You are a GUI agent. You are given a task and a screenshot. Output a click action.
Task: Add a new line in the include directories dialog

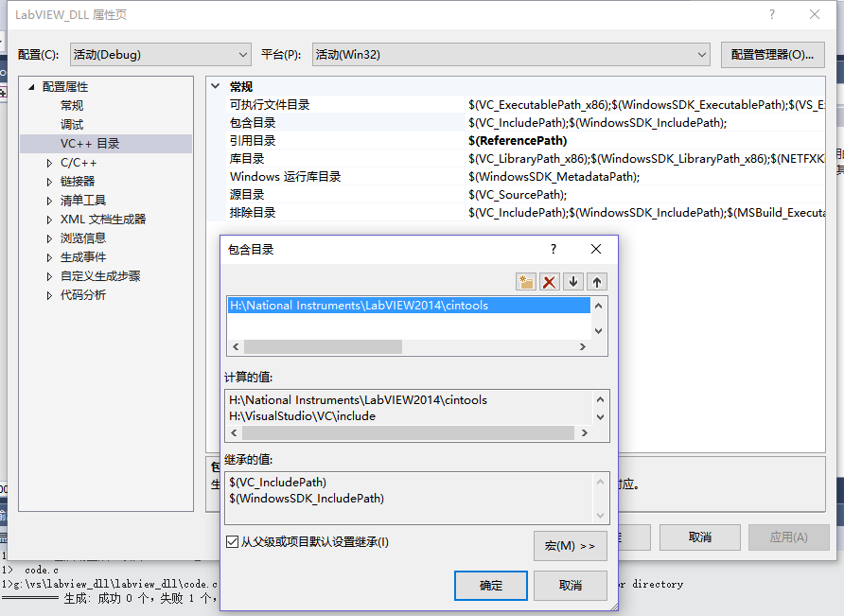pos(525,282)
